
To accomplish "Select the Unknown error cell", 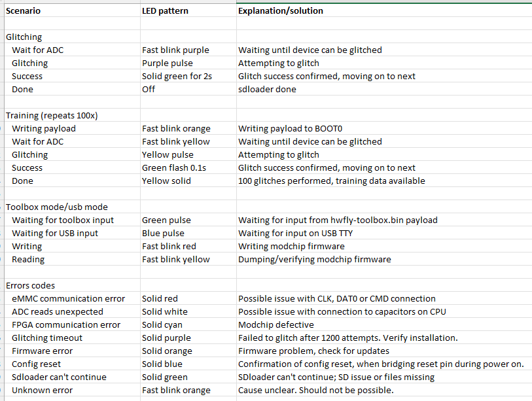I will coord(72,390).
